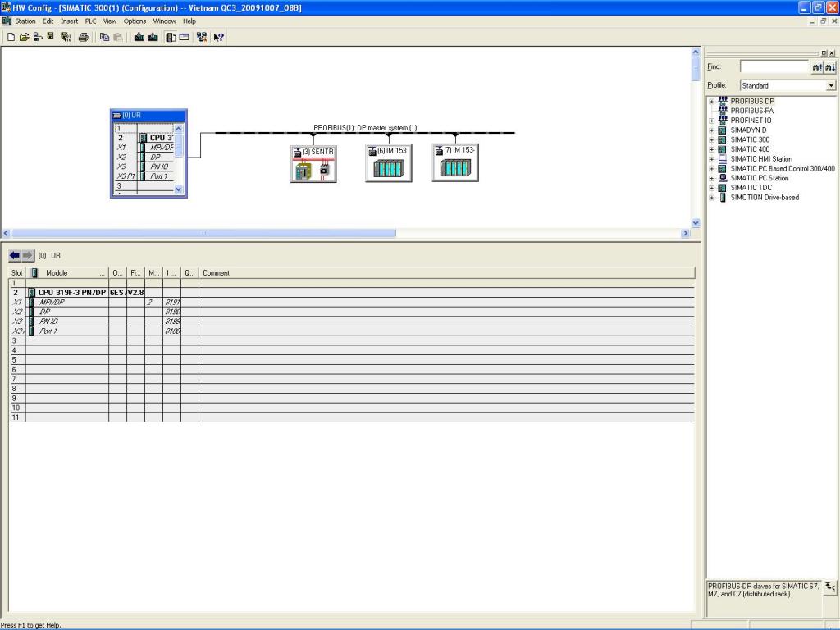The width and height of the screenshot is (840, 630).
Task: Select the PN-IO row in slot table
Action: tap(352, 322)
